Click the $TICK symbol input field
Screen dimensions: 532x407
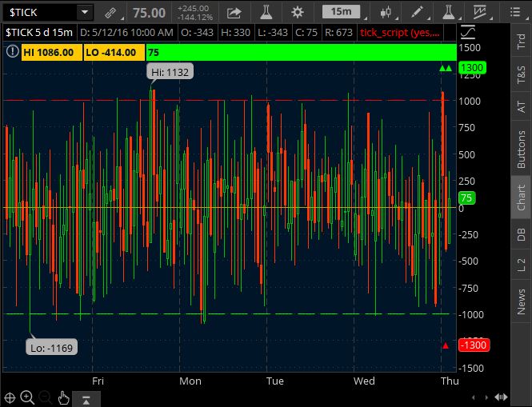point(40,13)
